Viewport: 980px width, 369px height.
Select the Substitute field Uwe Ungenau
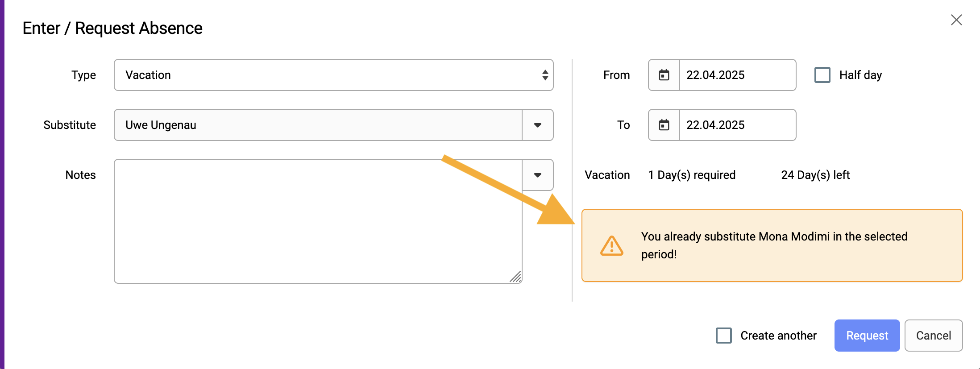click(318, 125)
